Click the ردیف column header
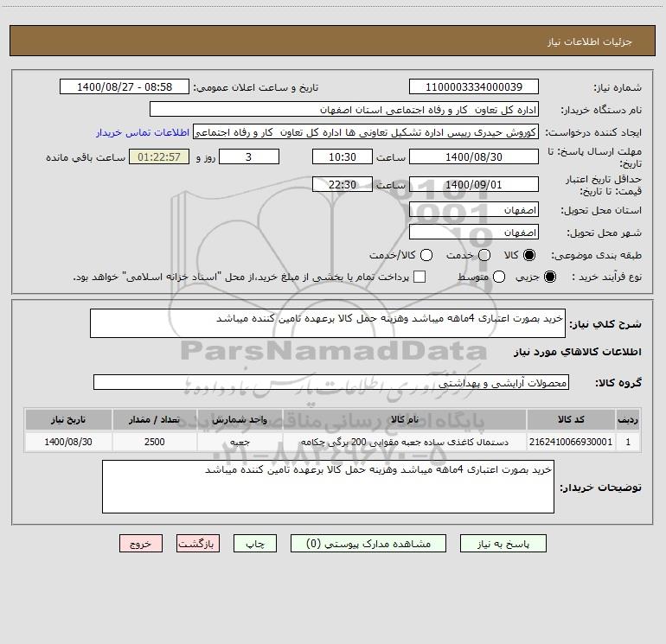Image resolution: width=666 pixels, height=644 pixels. click(628, 419)
